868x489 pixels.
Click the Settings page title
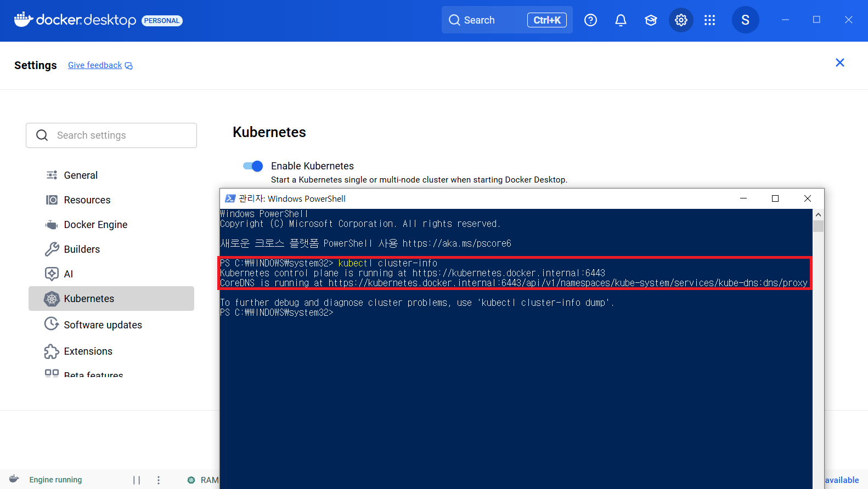pos(36,65)
